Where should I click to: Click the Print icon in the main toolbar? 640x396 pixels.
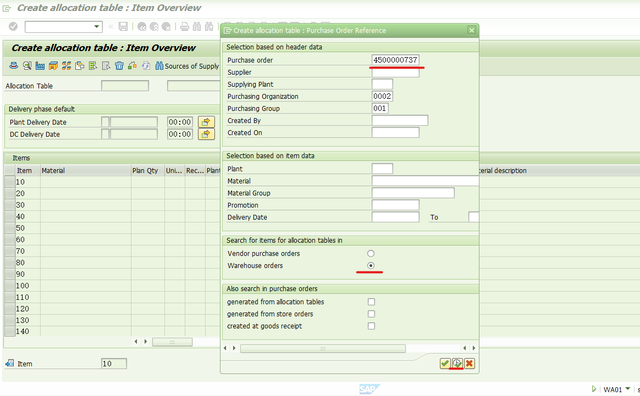click(x=184, y=27)
